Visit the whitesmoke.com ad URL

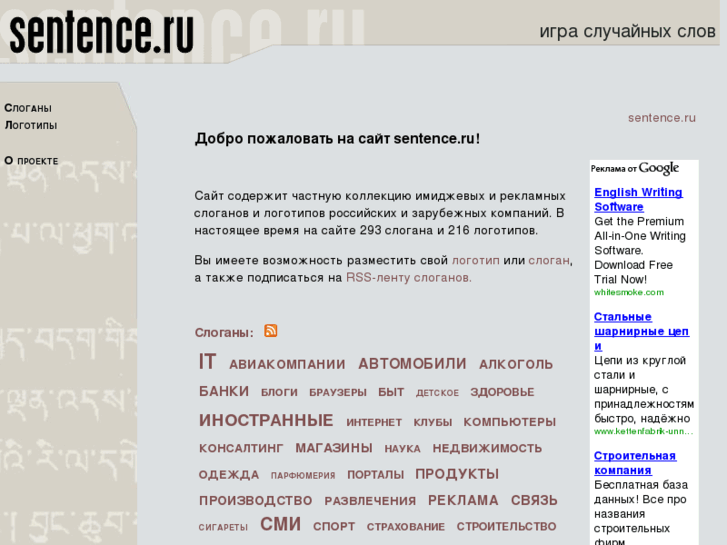click(x=629, y=292)
